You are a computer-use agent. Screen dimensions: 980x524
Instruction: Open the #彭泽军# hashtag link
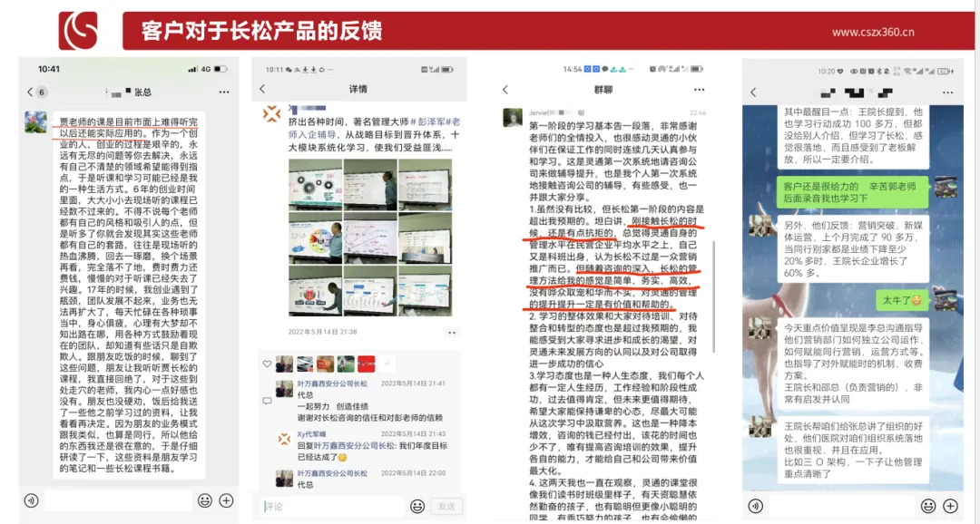[x=431, y=121]
